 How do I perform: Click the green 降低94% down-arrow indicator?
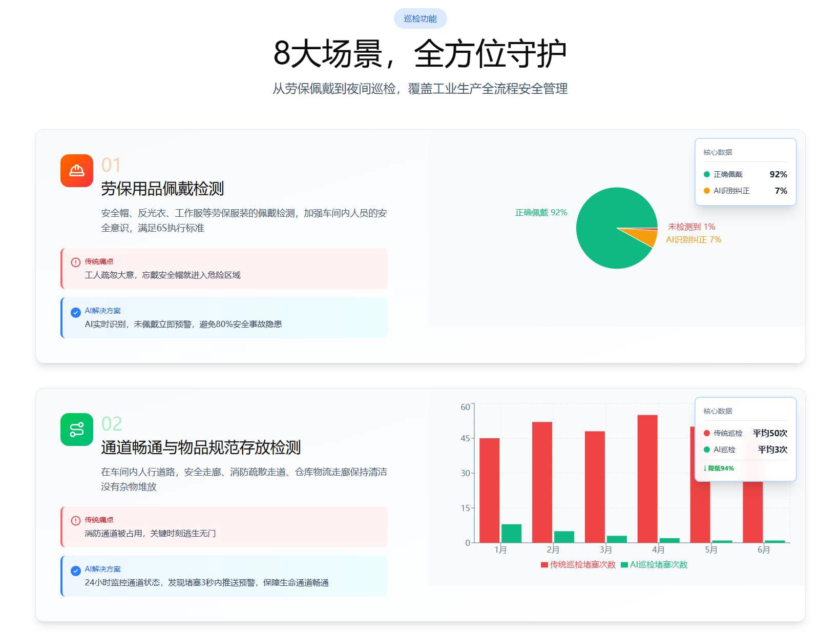point(719,468)
